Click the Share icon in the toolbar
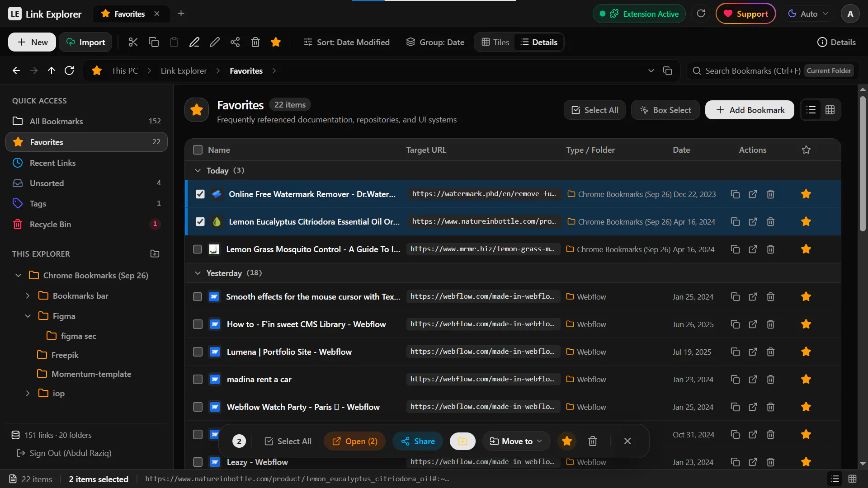This screenshot has width=868, height=488. 235,42
